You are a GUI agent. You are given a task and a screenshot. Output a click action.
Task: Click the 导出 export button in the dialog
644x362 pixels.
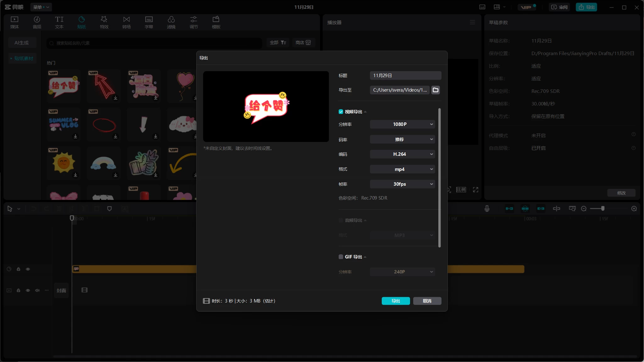(395, 301)
